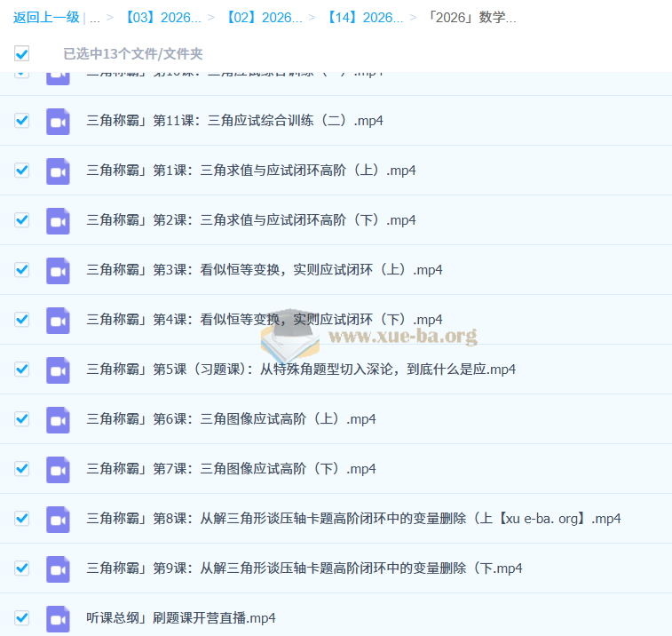Viewport: 672px width, 636px height.
Task: Click video icon for 第2课 三角求值（下）
Action: 58,220
